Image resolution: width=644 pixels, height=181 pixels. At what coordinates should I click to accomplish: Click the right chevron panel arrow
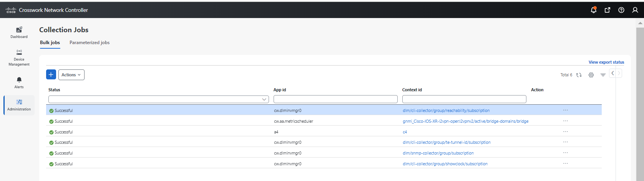(x=619, y=73)
